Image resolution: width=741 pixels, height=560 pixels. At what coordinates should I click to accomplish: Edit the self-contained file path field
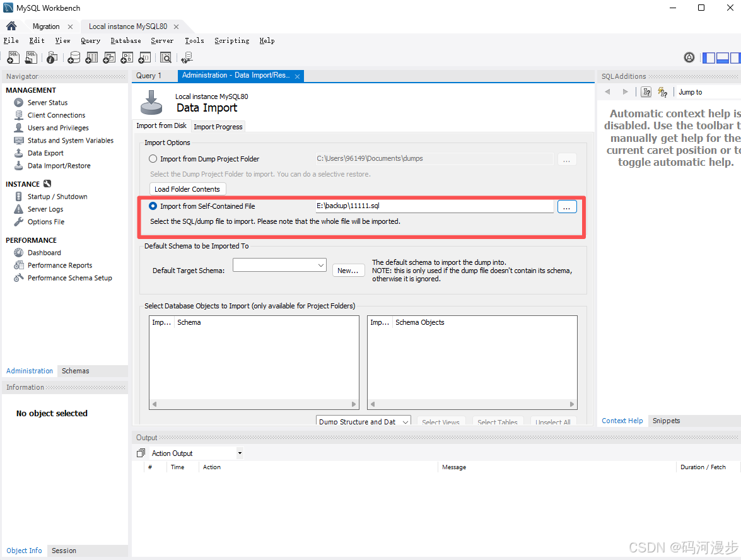point(435,206)
